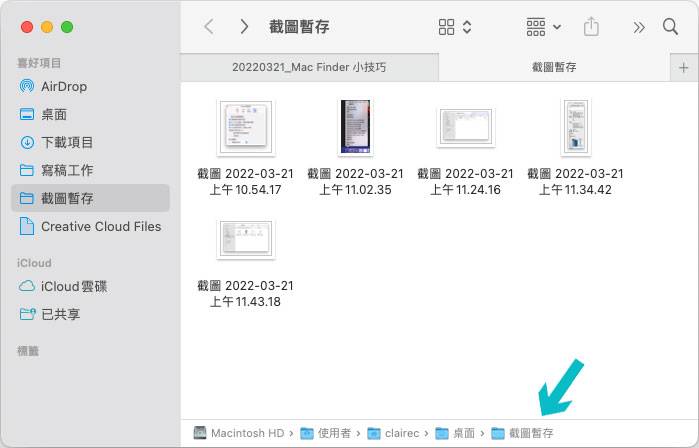Select 寫稿工作 folder in sidebar
This screenshot has height=448, width=699.
coord(67,170)
